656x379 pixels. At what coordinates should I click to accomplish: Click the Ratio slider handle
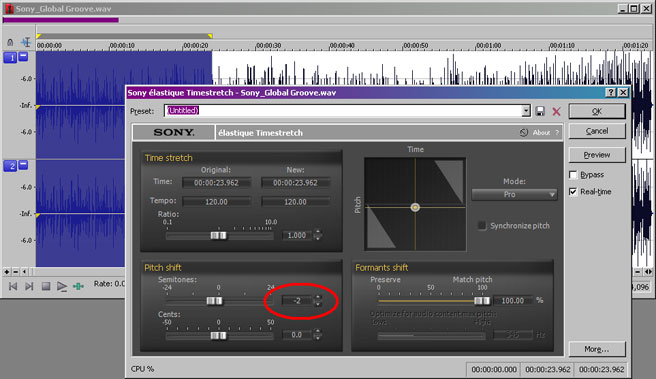pos(218,236)
